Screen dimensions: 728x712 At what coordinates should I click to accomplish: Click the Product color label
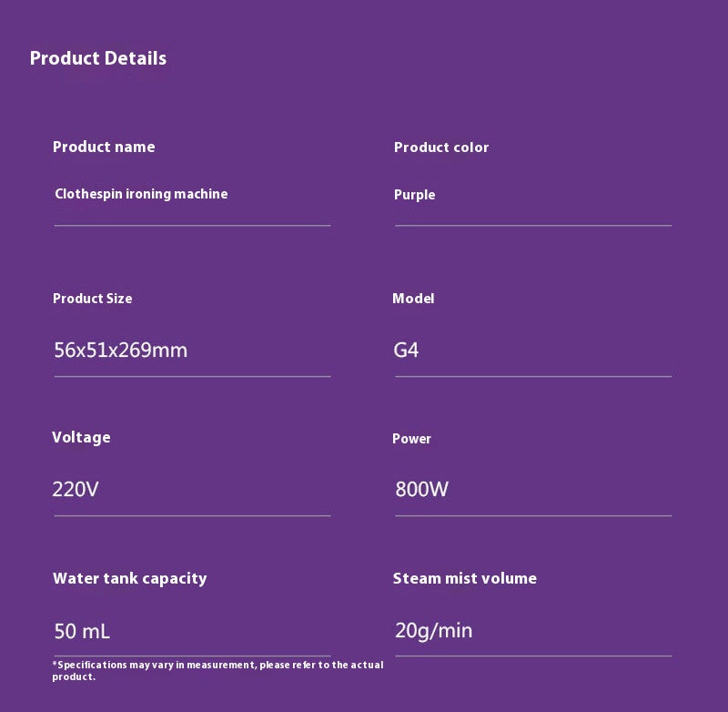441,147
